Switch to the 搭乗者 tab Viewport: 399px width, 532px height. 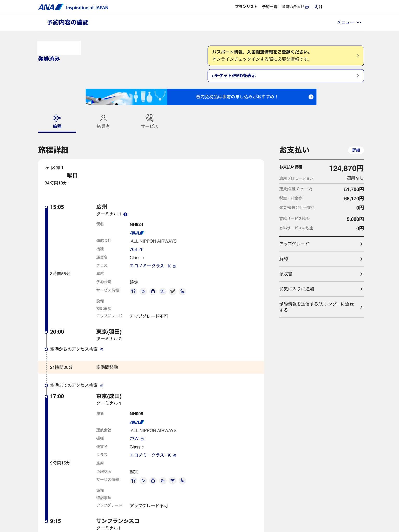[103, 122]
